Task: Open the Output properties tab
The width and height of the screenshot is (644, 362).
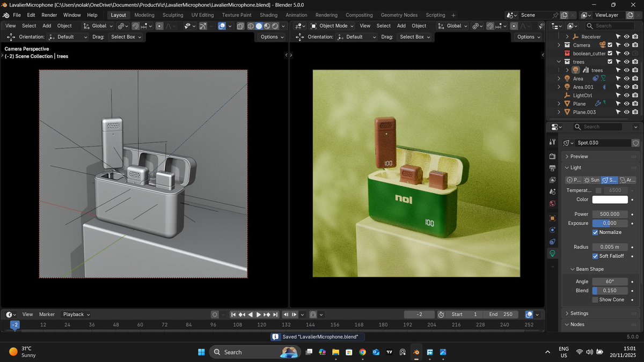Action: (552, 168)
